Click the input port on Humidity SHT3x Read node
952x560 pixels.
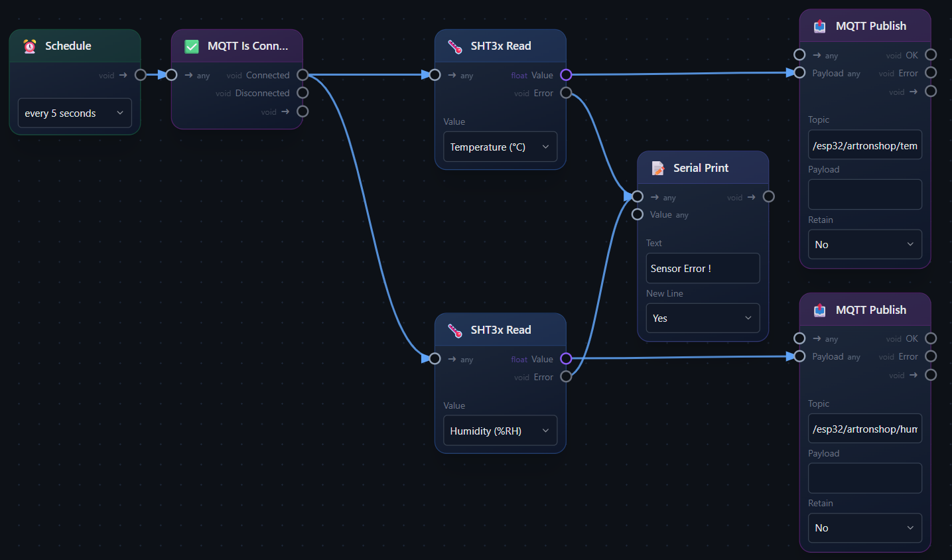[x=435, y=359]
